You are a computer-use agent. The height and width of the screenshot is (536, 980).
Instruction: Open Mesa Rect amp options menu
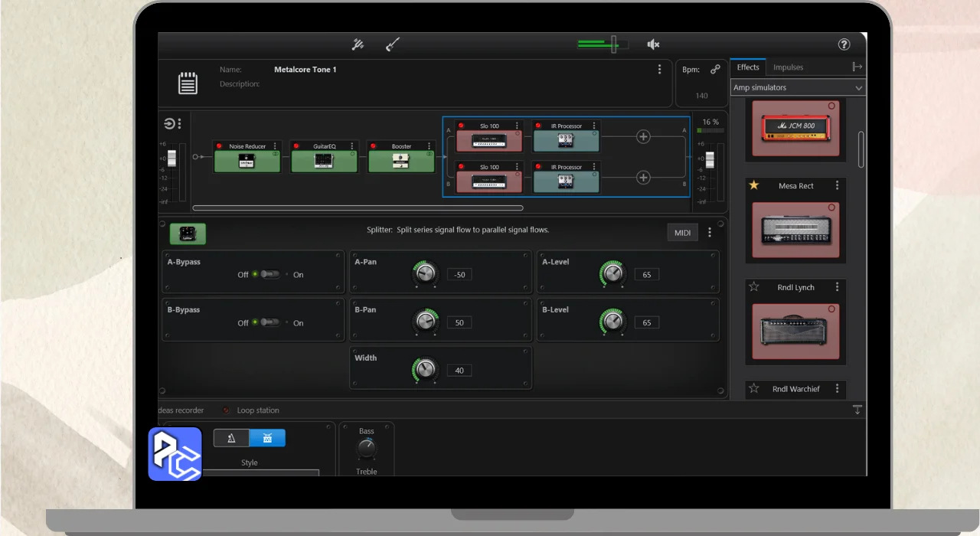837,185
